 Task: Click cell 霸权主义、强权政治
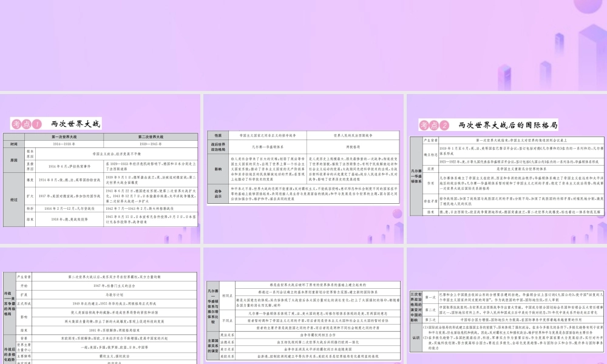coord(114,356)
